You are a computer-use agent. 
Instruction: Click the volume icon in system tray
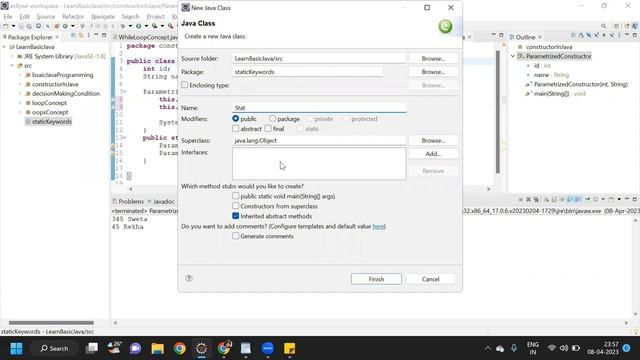[x=564, y=348]
